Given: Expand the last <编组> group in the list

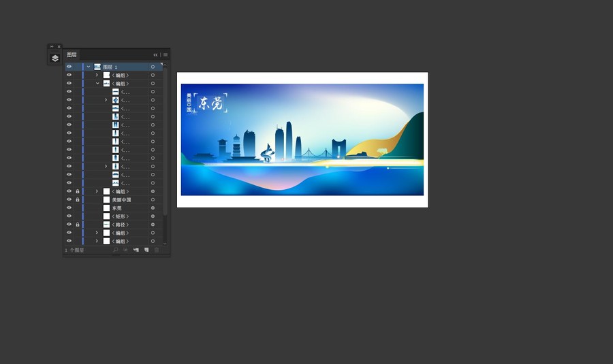Looking at the screenshot, I should [97, 241].
